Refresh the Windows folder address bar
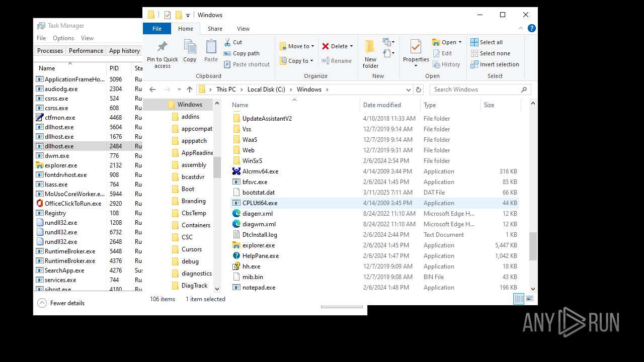644x362 pixels. pyautogui.click(x=418, y=89)
